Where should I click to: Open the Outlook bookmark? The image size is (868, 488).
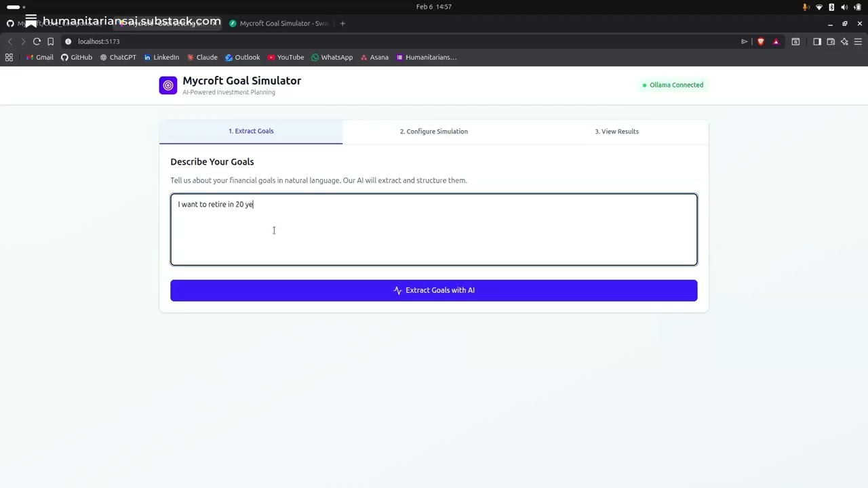(243, 58)
